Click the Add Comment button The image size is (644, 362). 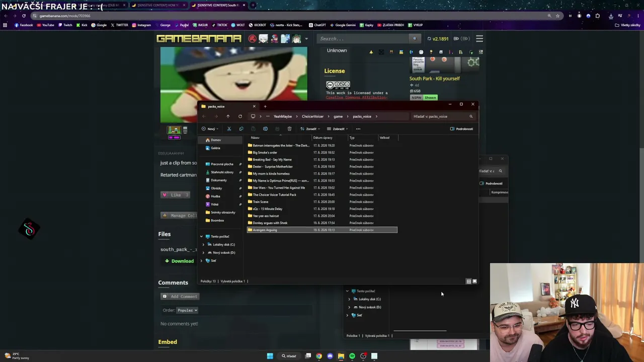point(180,297)
